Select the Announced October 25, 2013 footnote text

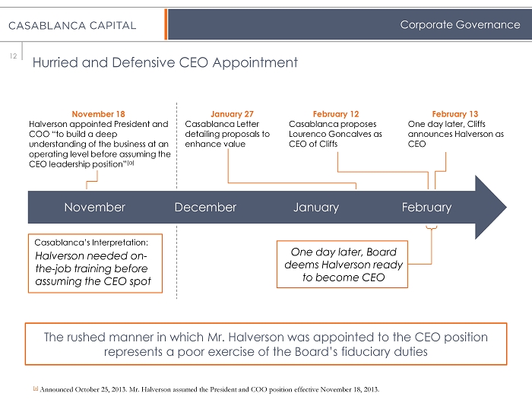point(209,390)
